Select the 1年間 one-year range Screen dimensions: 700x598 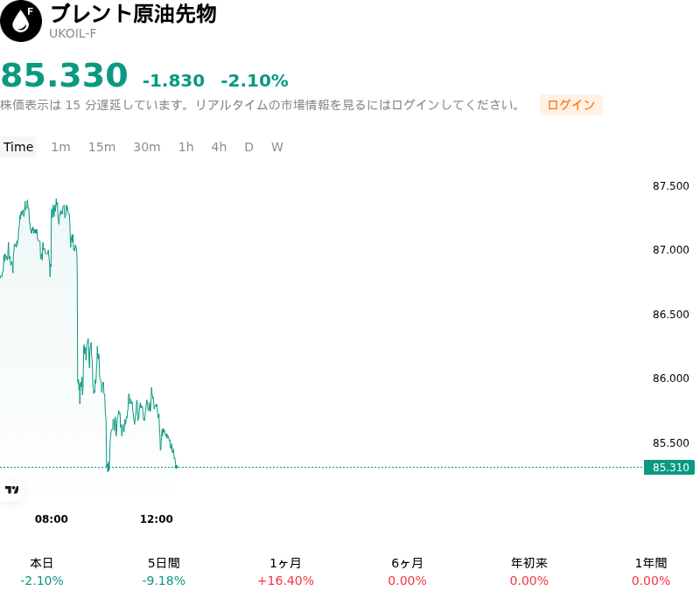[651, 572]
